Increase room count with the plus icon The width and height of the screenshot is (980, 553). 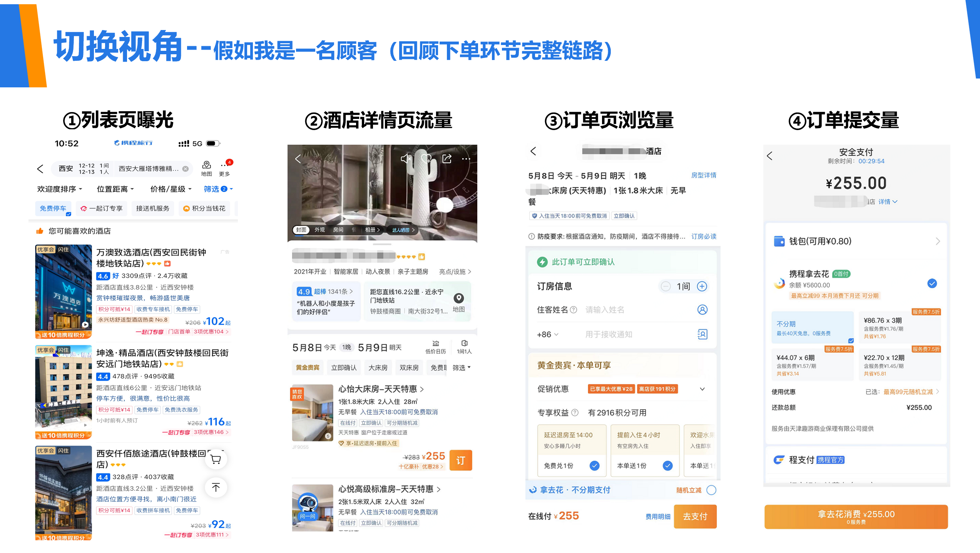702,286
